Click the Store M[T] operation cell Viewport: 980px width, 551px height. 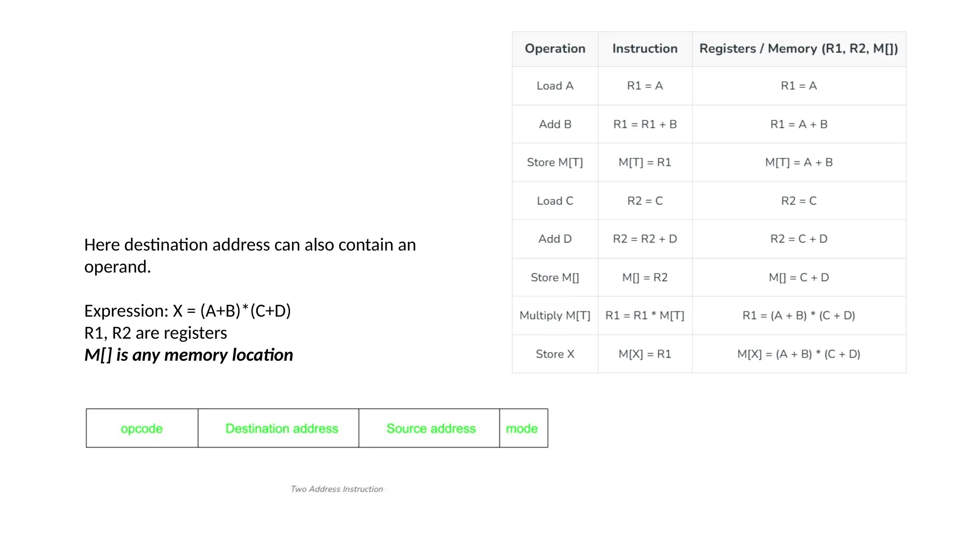[x=555, y=163]
